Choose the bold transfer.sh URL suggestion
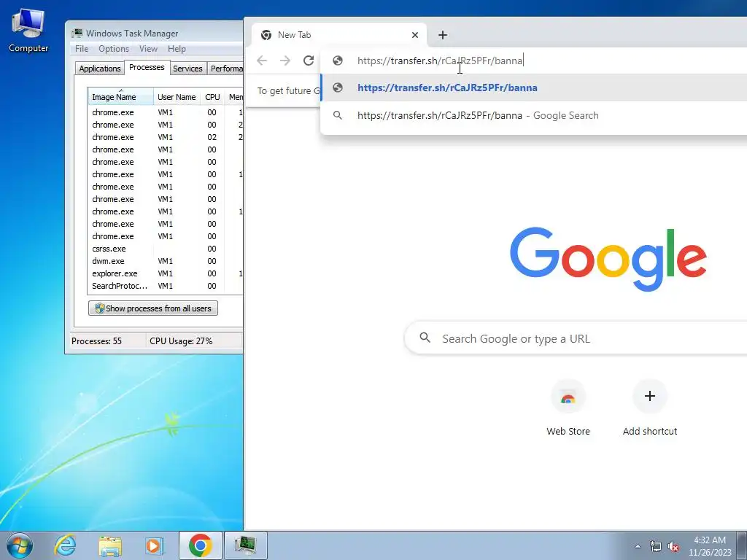747x560 pixels. pyautogui.click(x=533, y=87)
